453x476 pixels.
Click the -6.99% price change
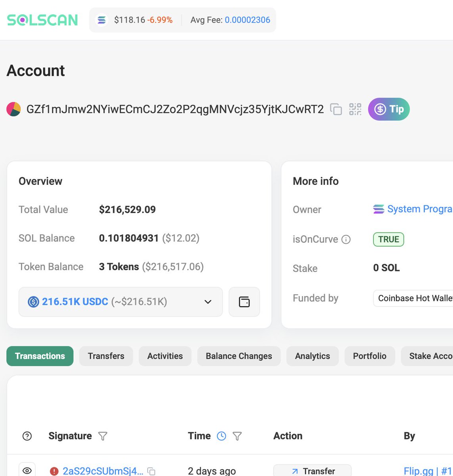click(160, 20)
